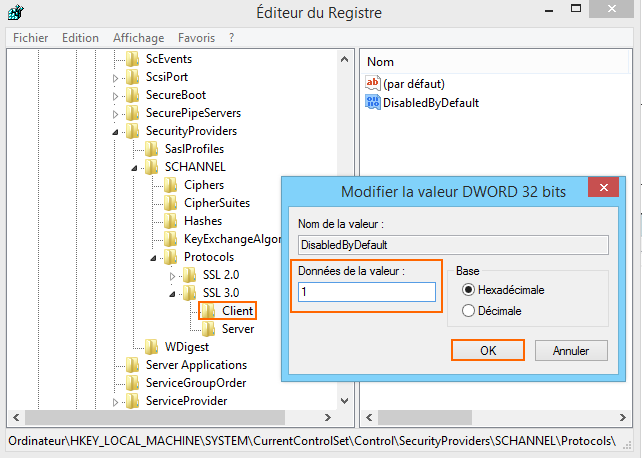Click the tree pane vertical scroll up arrow
Screen dimensions: 642x458
coord(345,59)
